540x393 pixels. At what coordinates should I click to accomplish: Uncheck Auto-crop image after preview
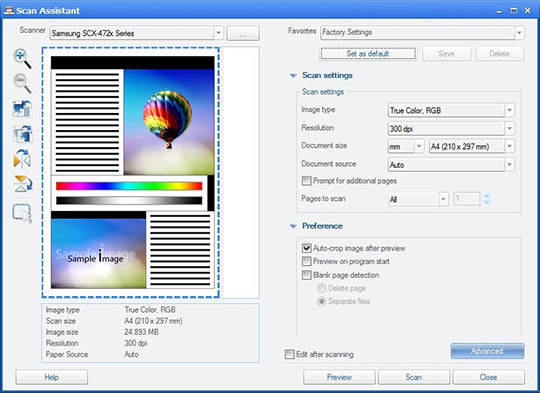coord(306,248)
